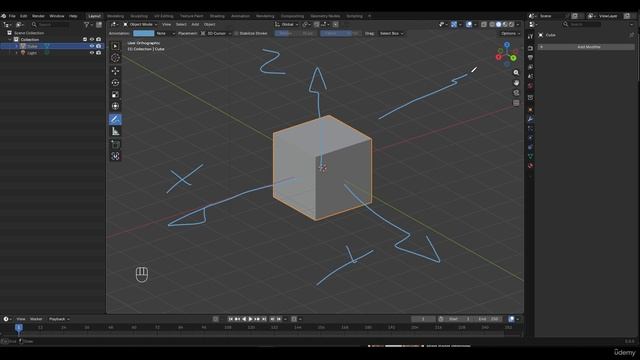Click Add Modifier button

[x=586, y=47]
